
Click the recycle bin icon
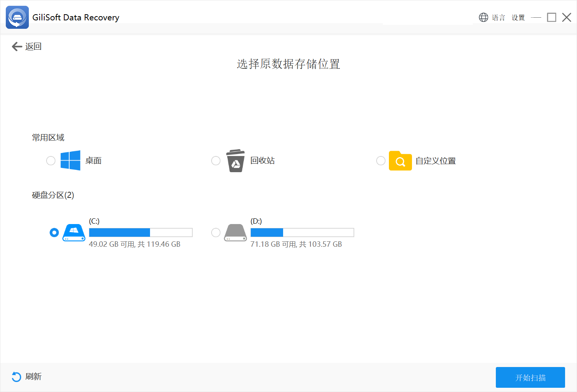pos(235,161)
